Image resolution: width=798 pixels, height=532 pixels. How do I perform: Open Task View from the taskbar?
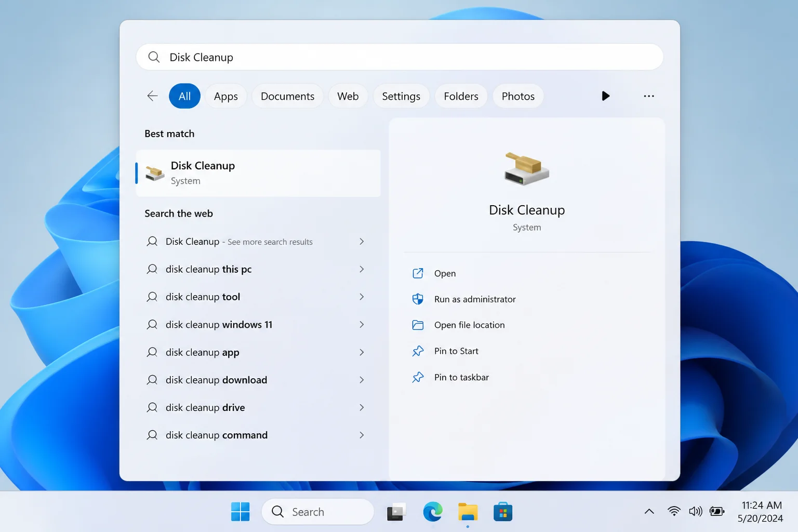(x=396, y=512)
